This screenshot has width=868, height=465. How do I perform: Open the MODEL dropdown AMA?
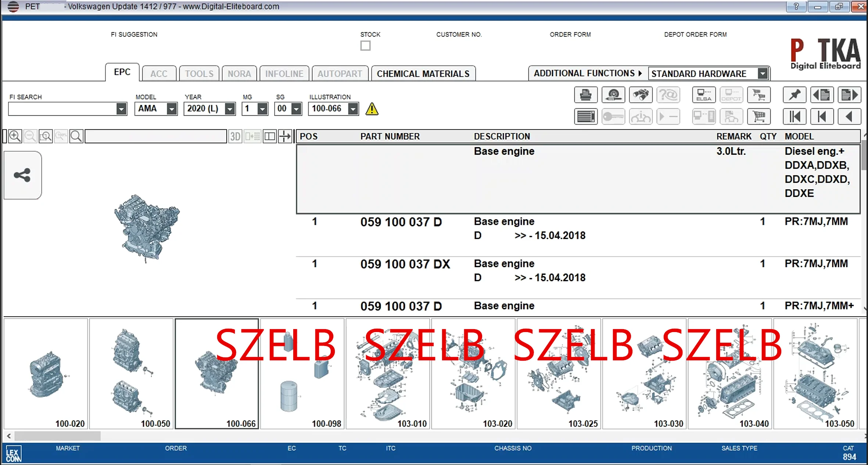(172, 109)
